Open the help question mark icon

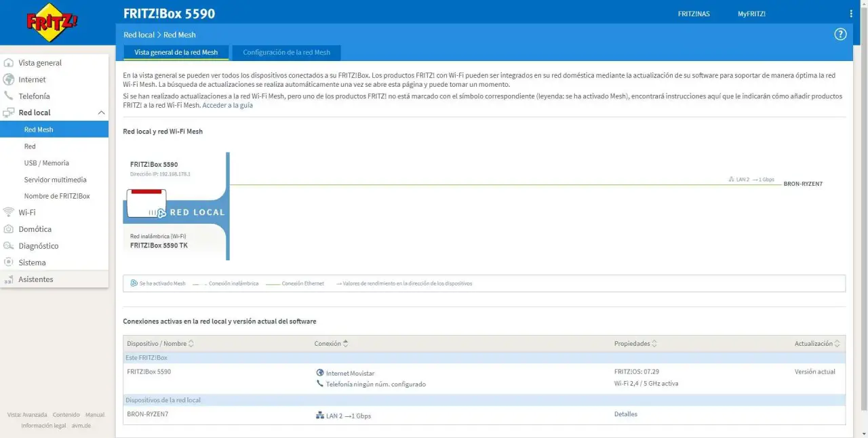840,35
